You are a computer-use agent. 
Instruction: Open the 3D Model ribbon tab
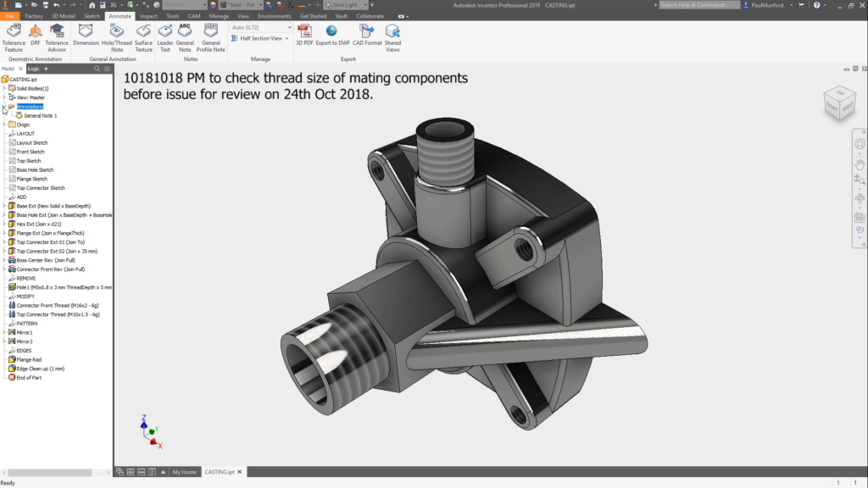[x=62, y=16]
